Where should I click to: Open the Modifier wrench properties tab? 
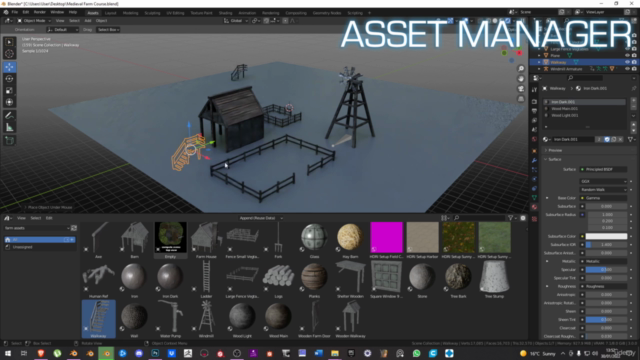(534, 160)
